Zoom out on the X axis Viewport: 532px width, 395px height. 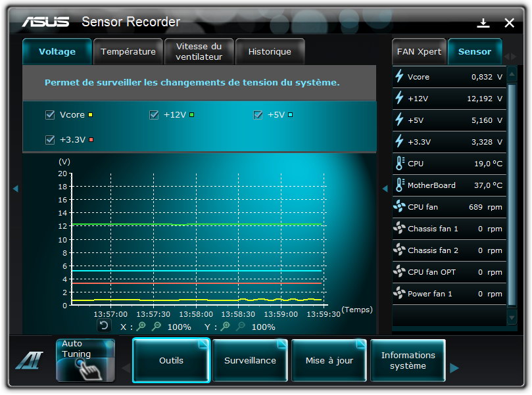157,327
